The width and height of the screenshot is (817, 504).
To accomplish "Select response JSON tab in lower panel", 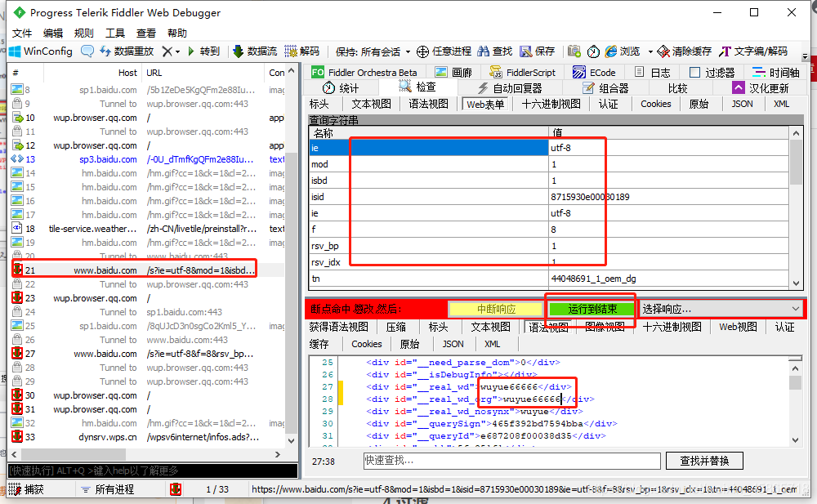I will pyautogui.click(x=453, y=344).
